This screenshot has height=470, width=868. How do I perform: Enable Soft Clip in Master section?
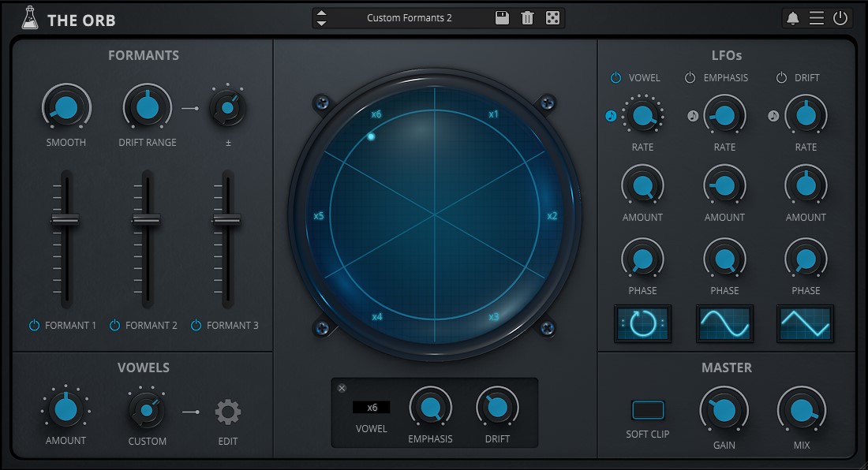click(x=648, y=410)
